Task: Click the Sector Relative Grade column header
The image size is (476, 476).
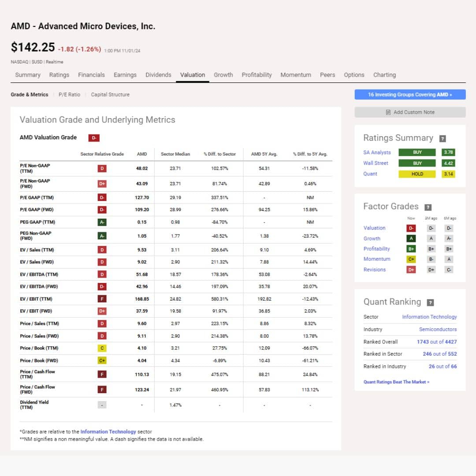Action: [x=102, y=154]
